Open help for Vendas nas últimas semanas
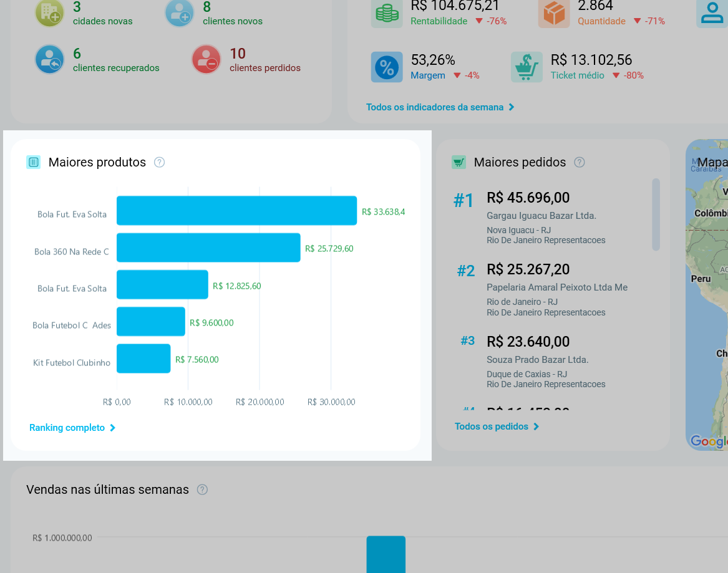 click(x=202, y=489)
